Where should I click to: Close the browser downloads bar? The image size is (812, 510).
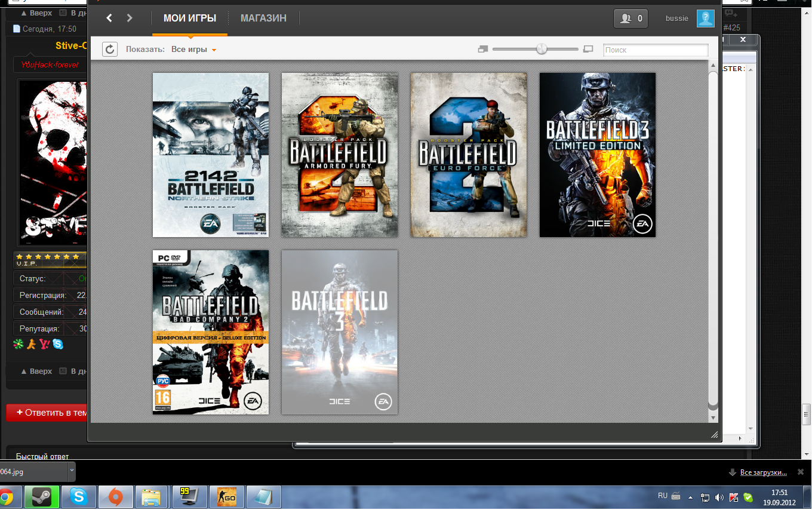tap(800, 472)
